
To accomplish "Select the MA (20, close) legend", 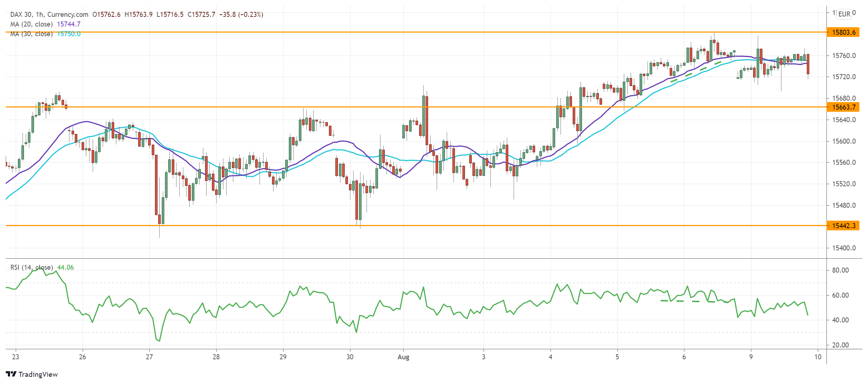I will [31, 24].
